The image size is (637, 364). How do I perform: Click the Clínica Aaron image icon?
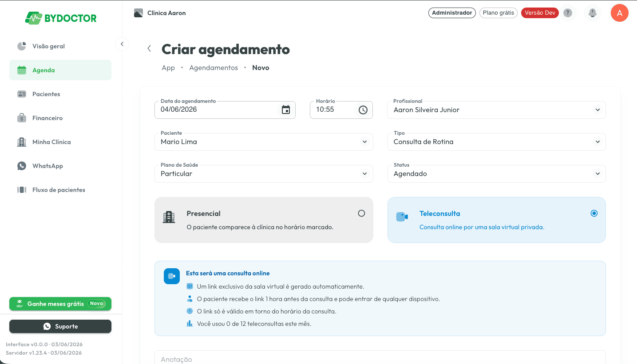[x=138, y=13]
